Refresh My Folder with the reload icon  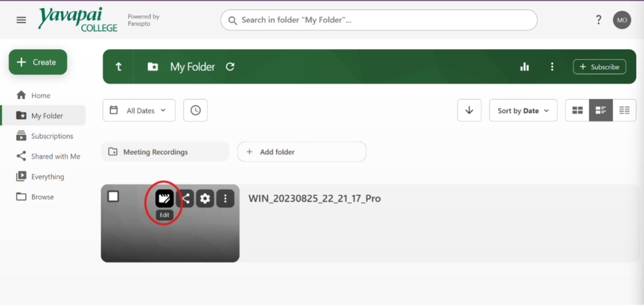pyautogui.click(x=230, y=67)
